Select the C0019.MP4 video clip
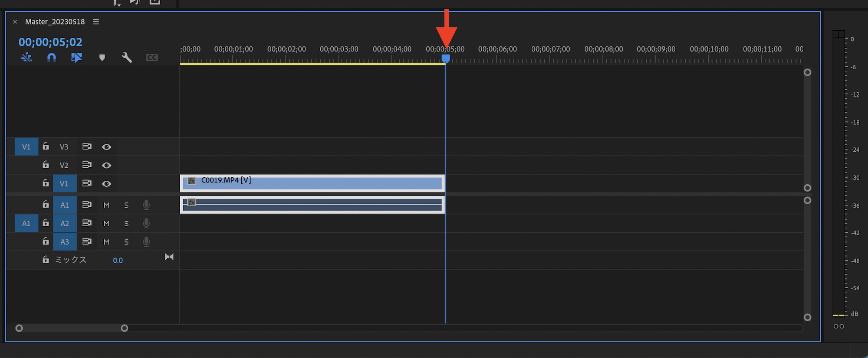Screen dimensions: 868x358 tap(312, 183)
